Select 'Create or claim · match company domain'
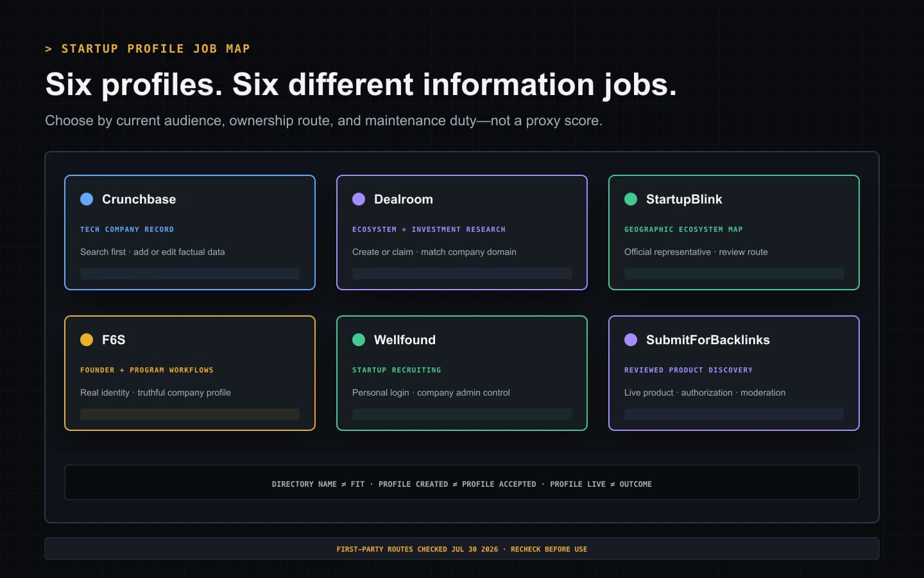Viewport: 924px width, 578px height. (434, 252)
